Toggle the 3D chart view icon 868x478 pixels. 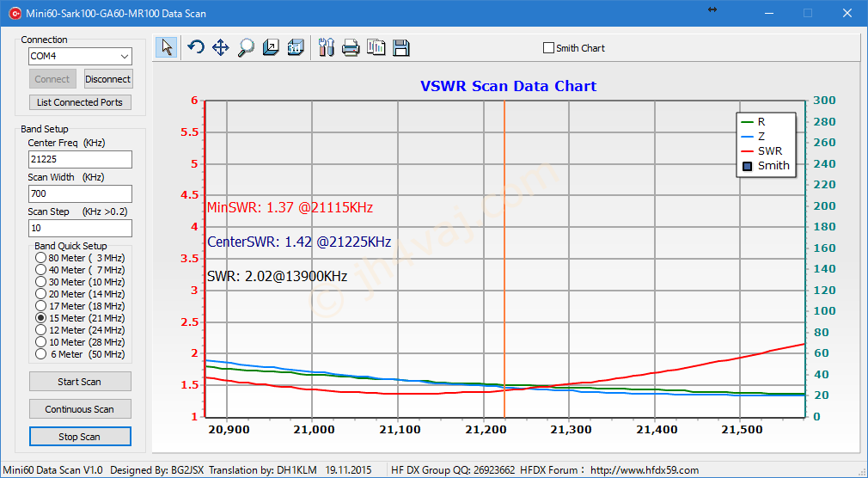(x=296, y=47)
